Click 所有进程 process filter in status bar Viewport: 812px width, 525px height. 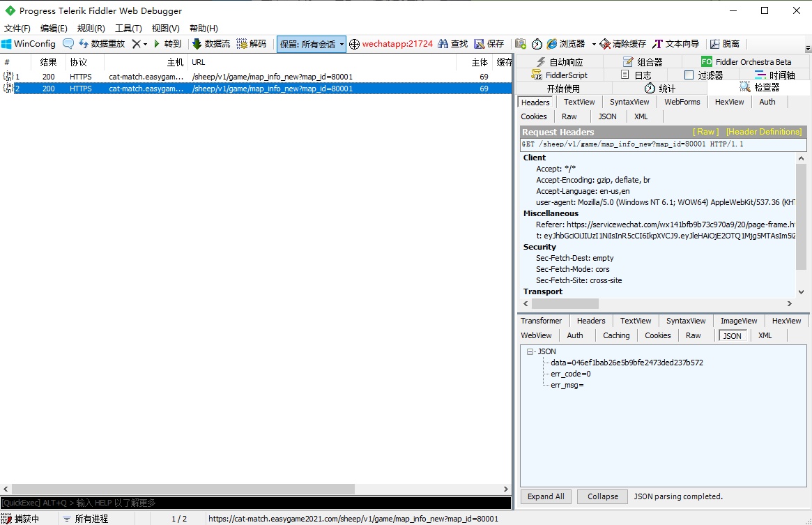pos(86,519)
